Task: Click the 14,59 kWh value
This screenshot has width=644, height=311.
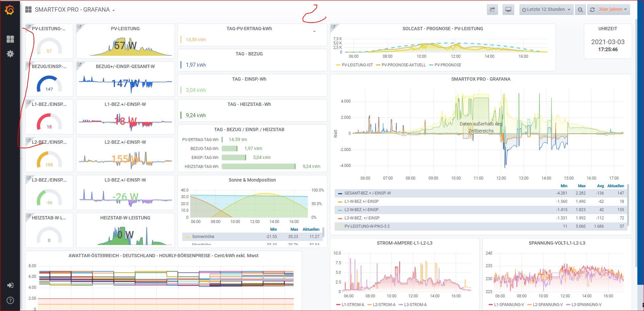Action: pyautogui.click(x=196, y=39)
